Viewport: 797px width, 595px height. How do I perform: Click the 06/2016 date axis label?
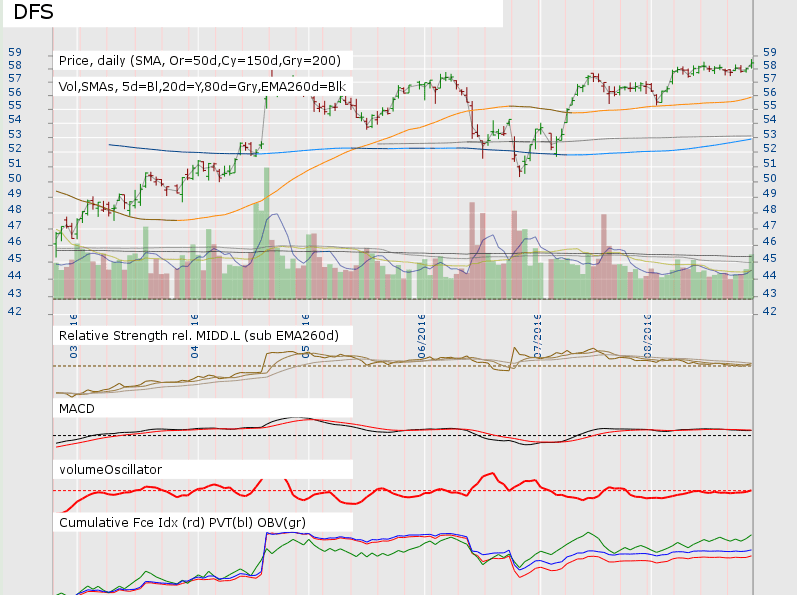point(421,336)
